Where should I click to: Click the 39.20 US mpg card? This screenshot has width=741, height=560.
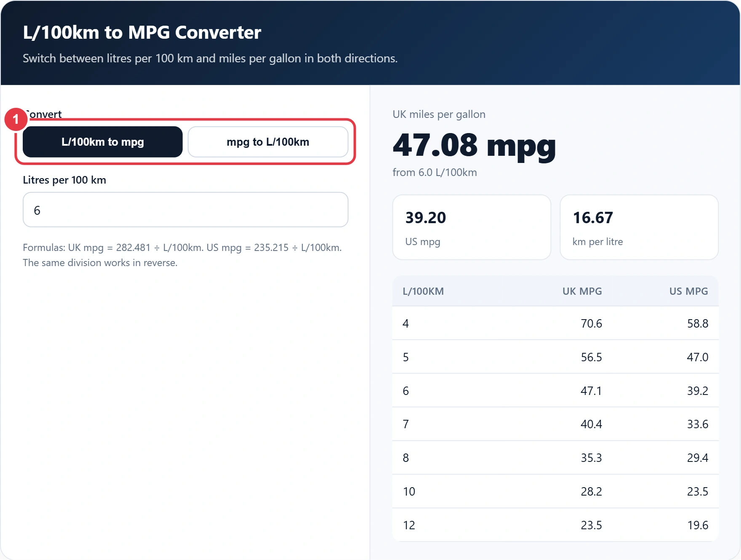pos(472,227)
